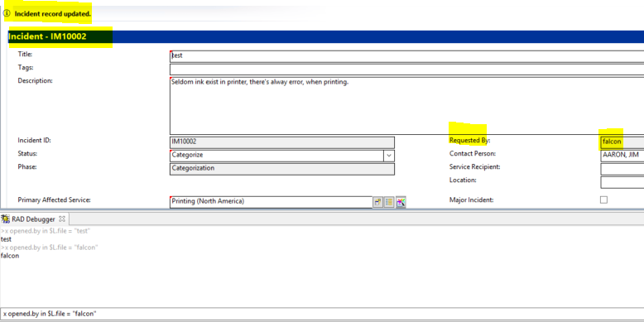
Task: Click the Location field
Action: (x=622, y=182)
